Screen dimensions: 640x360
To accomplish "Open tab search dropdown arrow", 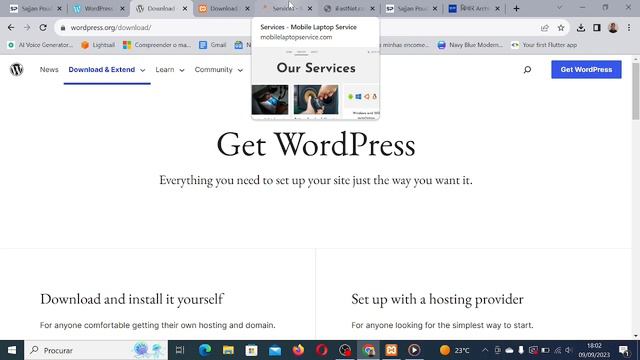I will pos(560,8).
